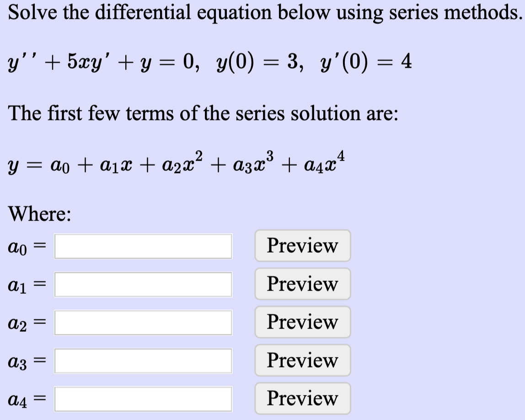Preview the third coefficient answer

click(302, 322)
